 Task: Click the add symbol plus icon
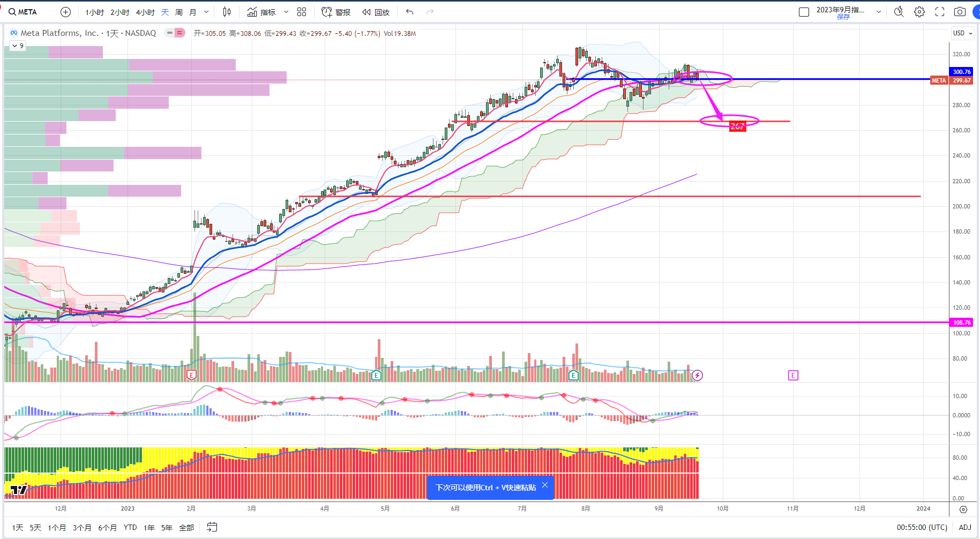[x=65, y=12]
